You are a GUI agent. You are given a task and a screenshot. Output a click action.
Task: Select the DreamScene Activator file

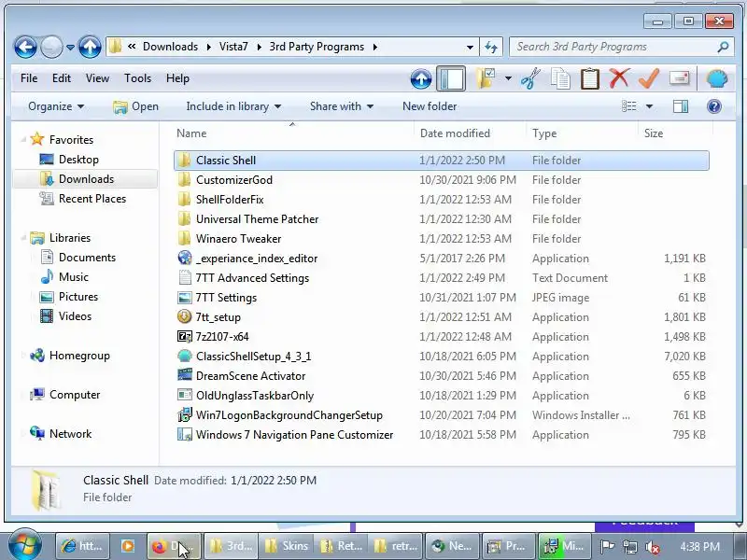click(441, 376)
